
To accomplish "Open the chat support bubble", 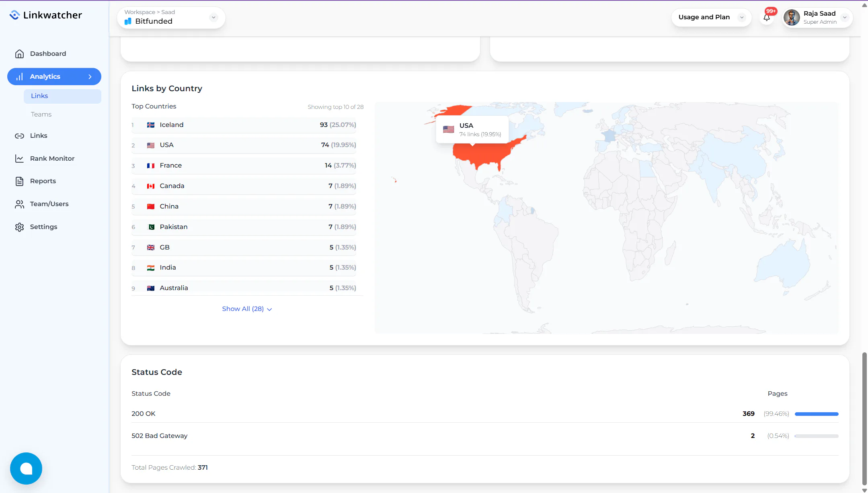I will coord(26,468).
